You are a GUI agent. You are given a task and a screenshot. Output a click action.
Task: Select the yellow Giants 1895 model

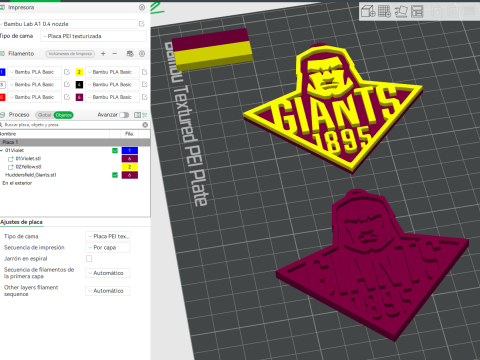(333, 110)
